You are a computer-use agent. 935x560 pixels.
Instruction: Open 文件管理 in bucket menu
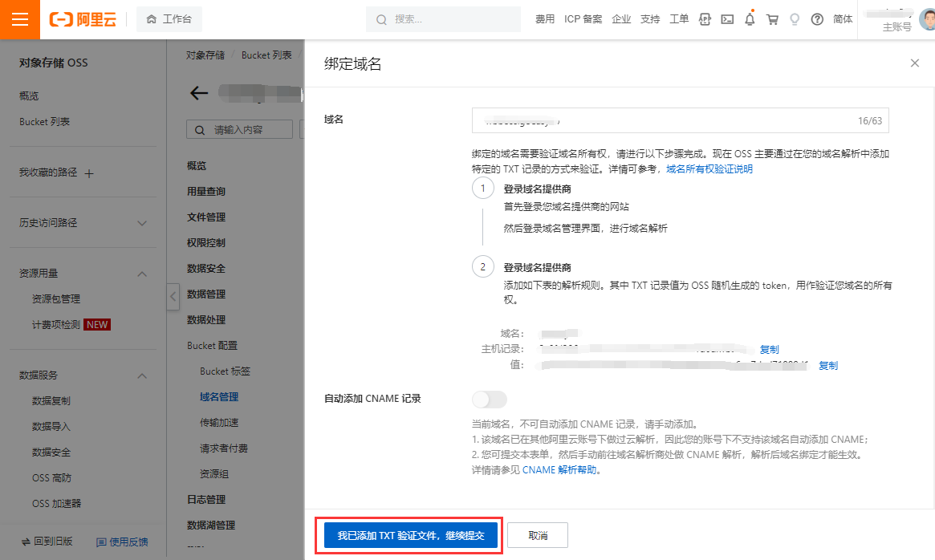coord(206,217)
